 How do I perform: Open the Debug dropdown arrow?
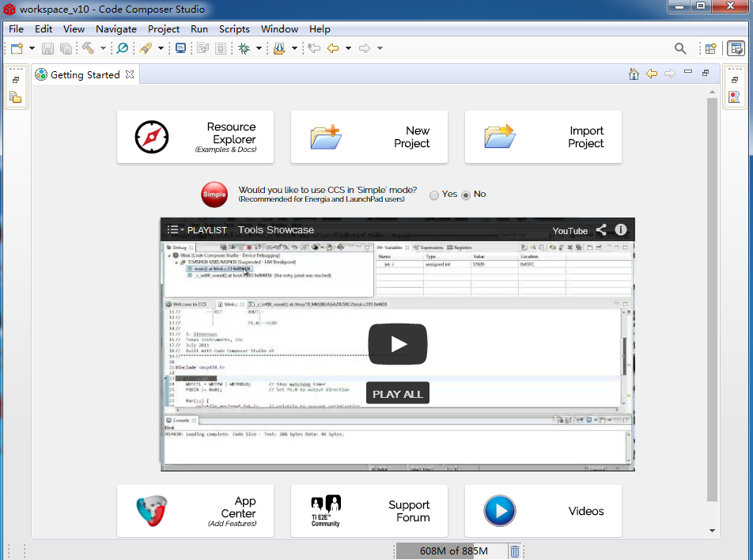click(259, 48)
